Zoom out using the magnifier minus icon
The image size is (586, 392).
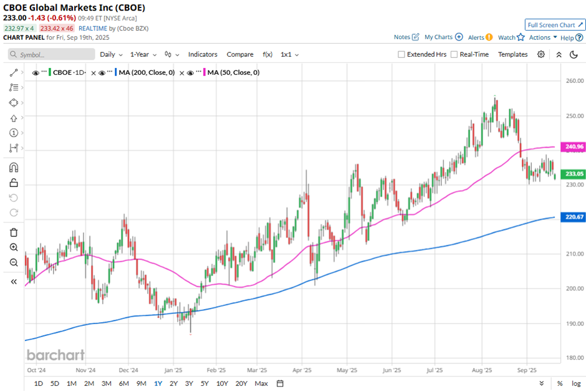13,262
